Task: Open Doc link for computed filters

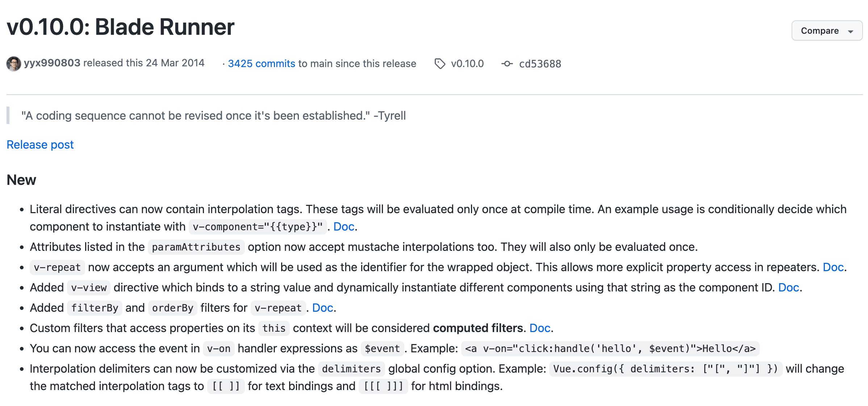Action: coord(540,328)
